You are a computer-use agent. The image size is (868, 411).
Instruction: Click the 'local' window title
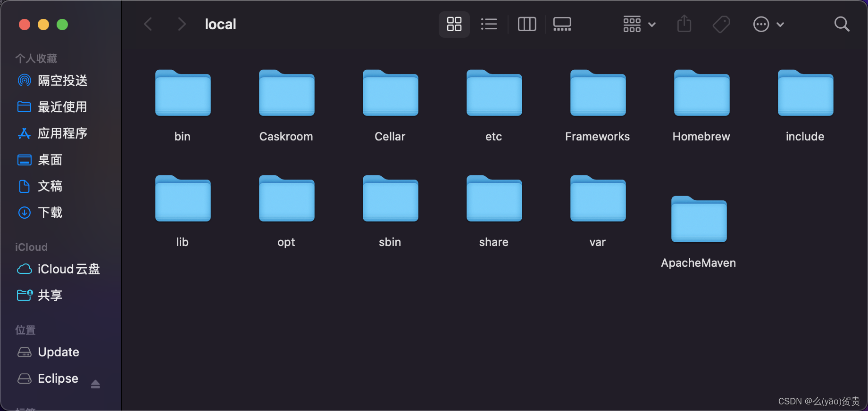(x=220, y=24)
